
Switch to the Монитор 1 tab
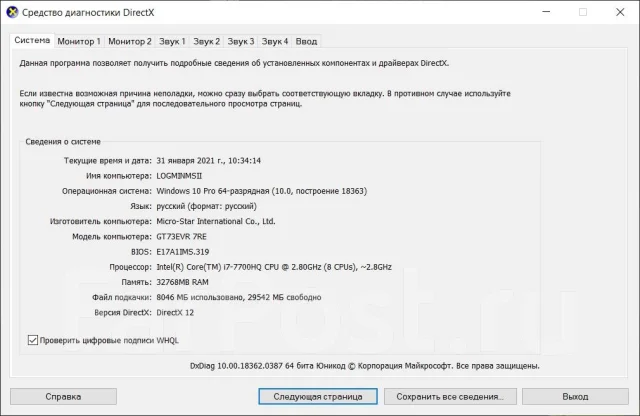click(79, 41)
